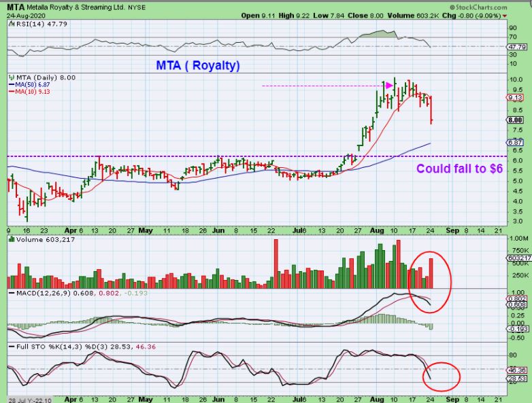Click the MTA (Daily) 8.00 legend

coord(46,77)
